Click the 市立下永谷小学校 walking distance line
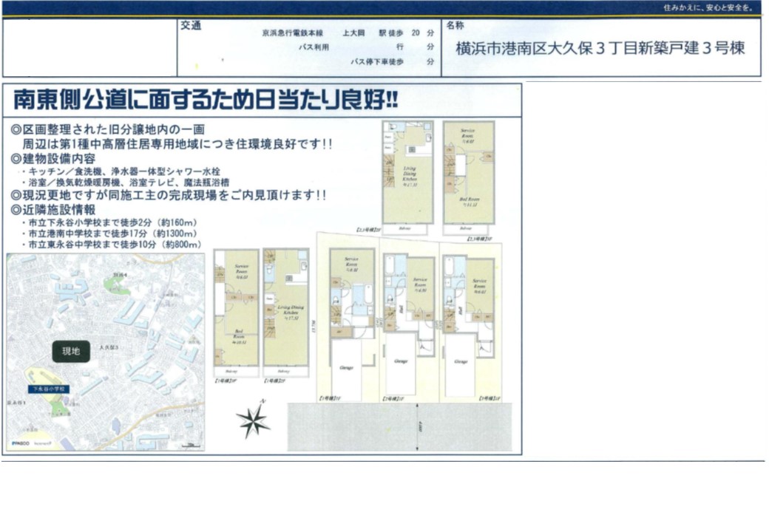 [x=111, y=222]
